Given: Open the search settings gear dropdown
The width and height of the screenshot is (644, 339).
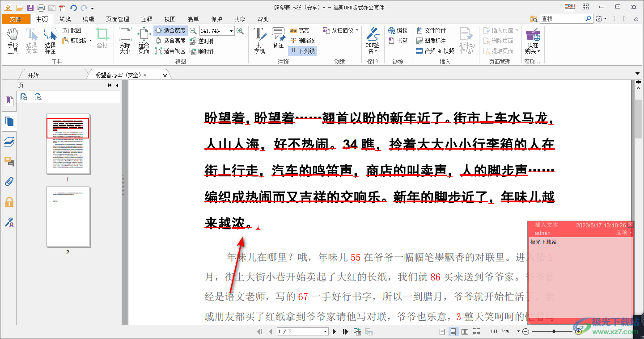Looking at the screenshot, I should 601,19.
